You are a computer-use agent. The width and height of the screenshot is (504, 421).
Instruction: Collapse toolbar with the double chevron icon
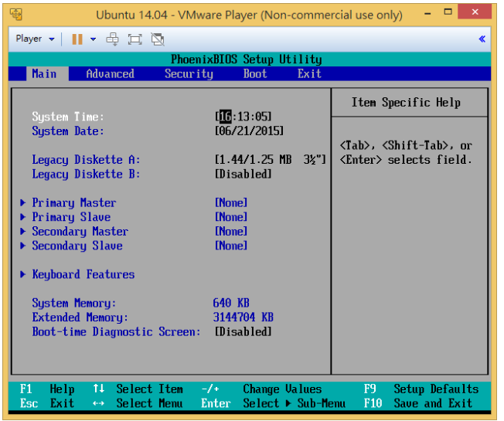pos(482,39)
